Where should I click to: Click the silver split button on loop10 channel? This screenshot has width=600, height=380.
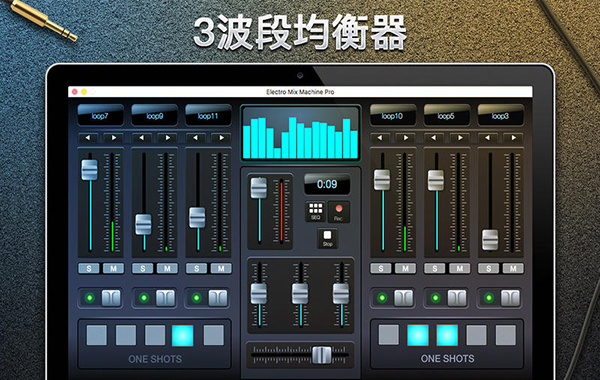[404, 298]
